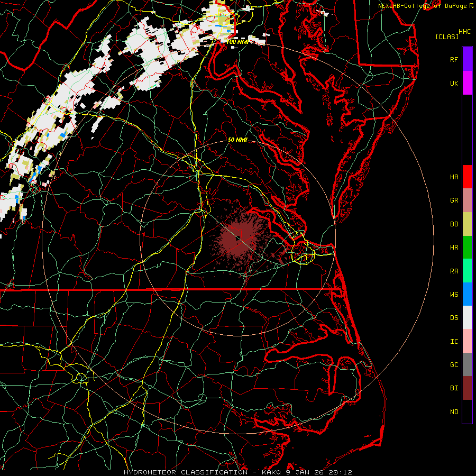The width and height of the screenshot is (476, 476).
Task: Click the RF purple legend swatch
Action: pyautogui.click(x=467, y=59)
